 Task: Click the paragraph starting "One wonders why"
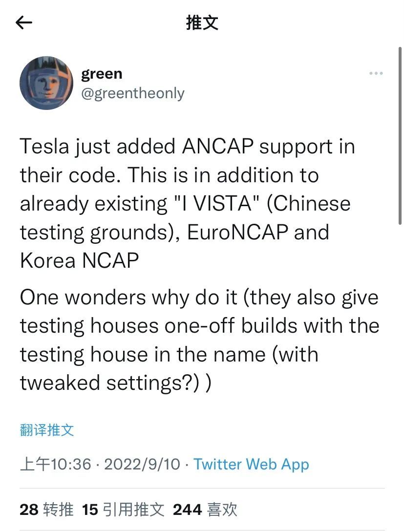click(199, 340)
